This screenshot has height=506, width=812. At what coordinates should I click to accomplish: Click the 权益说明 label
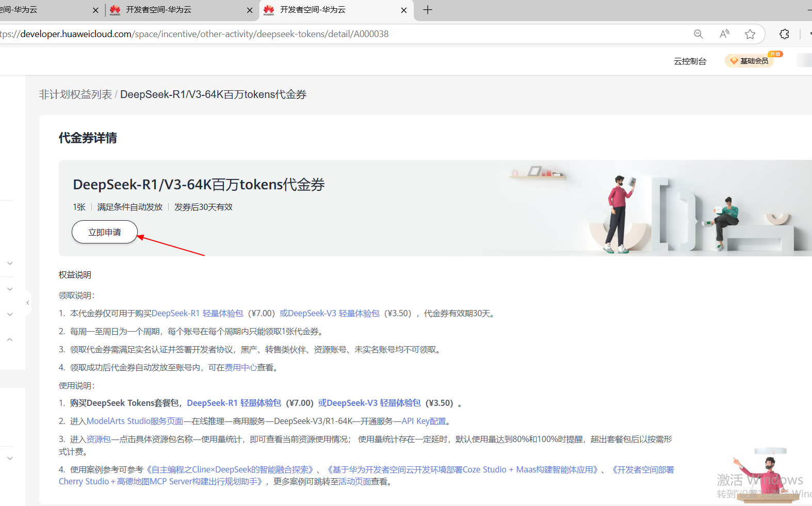click(75, 275)
